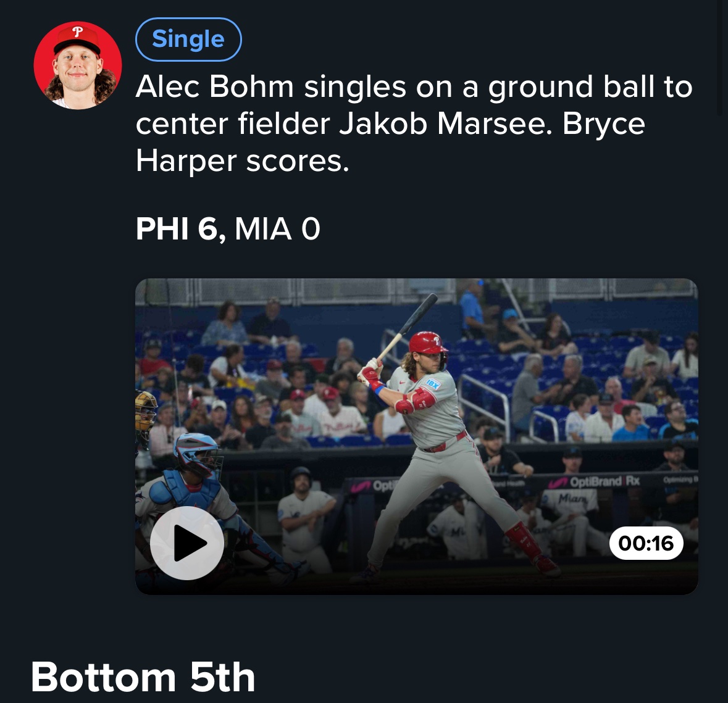Click the words 'center fielder' in the description
Viewport: 728px width, 703px height.
[233, 124]
